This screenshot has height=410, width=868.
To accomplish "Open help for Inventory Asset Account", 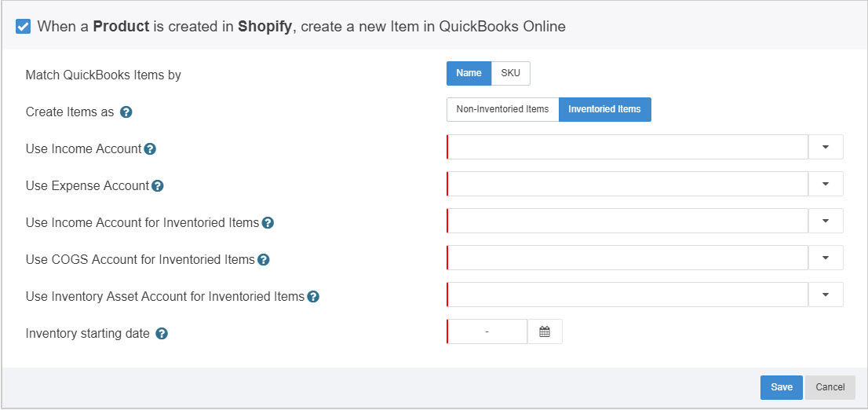I will point(313,296).
